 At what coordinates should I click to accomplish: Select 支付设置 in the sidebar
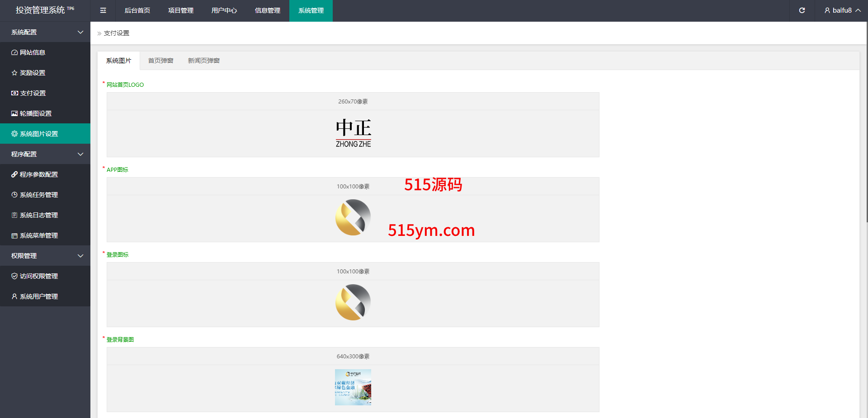[x=33, y=93]
